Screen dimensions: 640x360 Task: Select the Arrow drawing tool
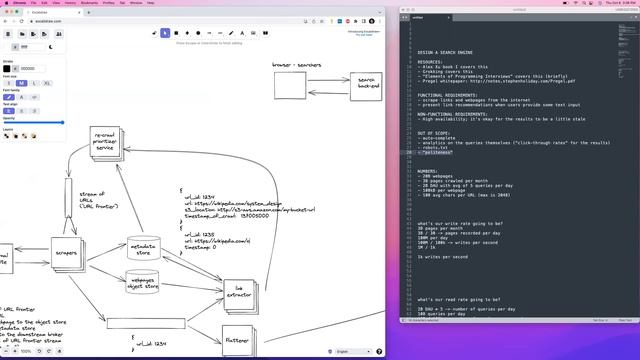point(209,33)
